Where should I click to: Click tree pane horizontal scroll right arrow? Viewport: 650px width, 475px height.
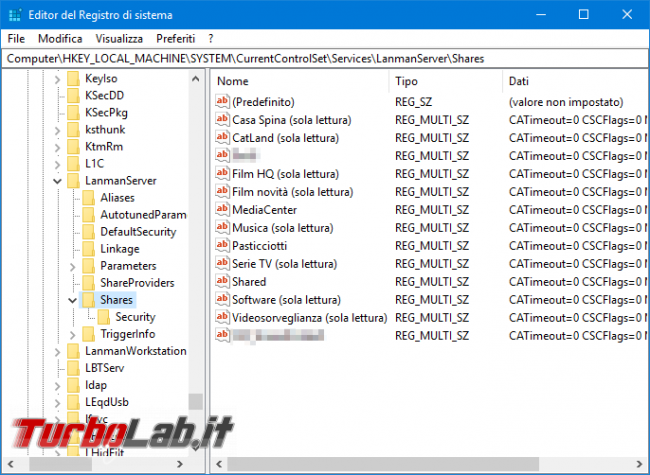[180, 464]
